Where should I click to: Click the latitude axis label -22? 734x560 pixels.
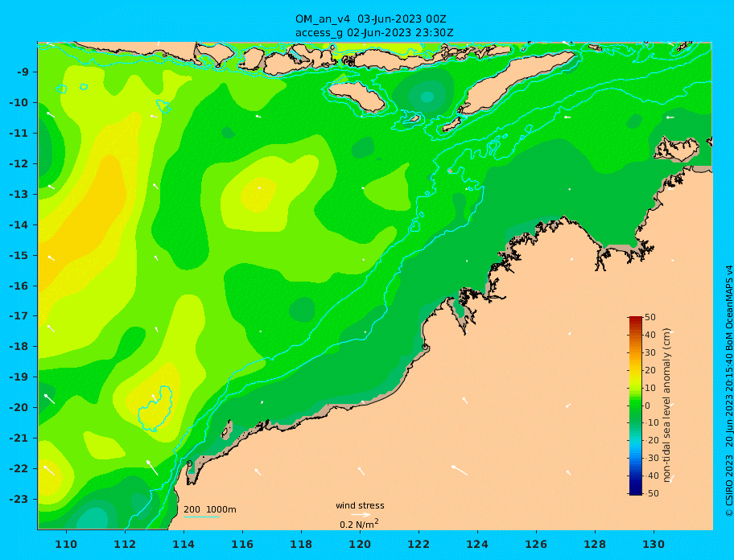click(19, 469)
